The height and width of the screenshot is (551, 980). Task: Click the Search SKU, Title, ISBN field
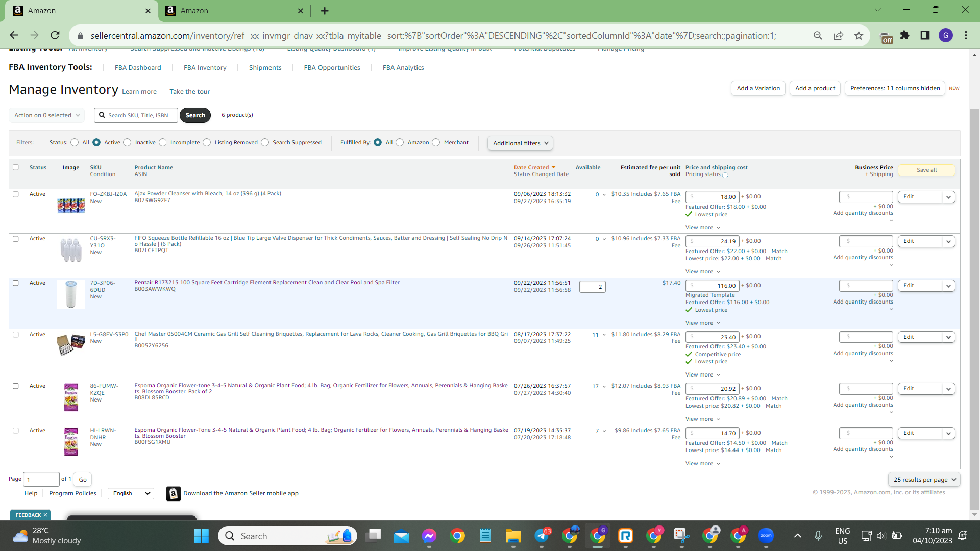point(136,115)
